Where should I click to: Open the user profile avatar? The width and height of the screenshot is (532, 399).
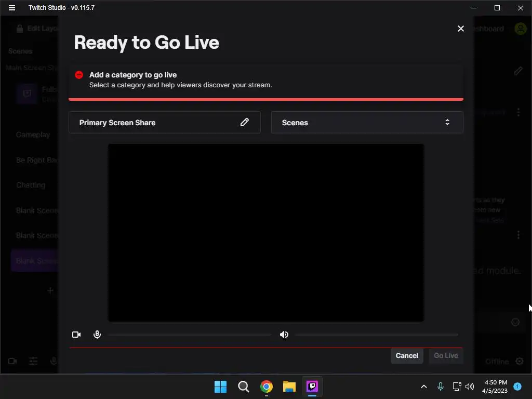tap(520, 29)
